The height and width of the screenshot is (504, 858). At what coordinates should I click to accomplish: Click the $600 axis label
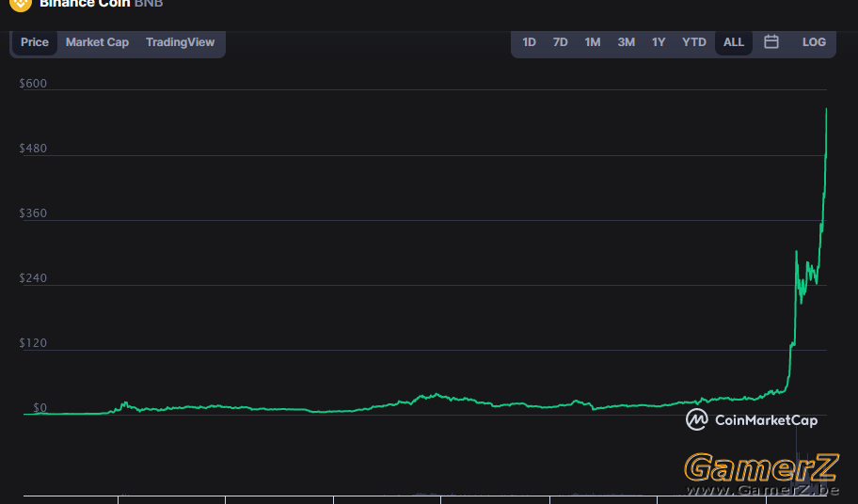[x=33, y=84]
